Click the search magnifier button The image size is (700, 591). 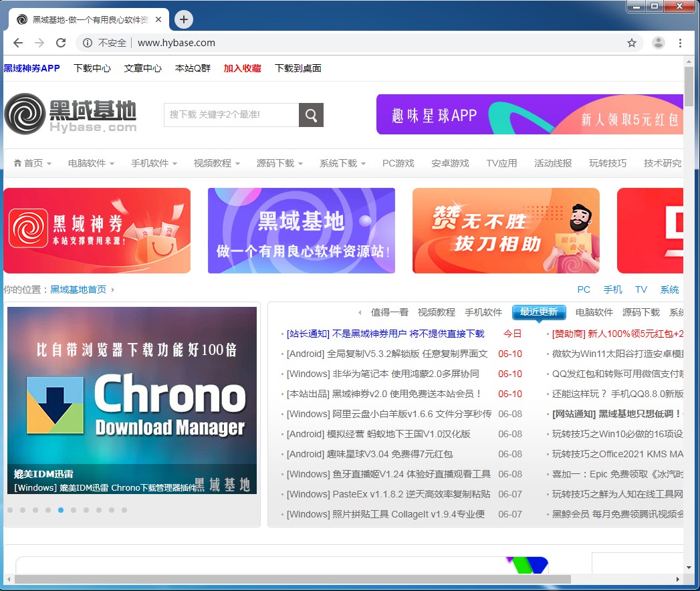(x=311, y=115)
